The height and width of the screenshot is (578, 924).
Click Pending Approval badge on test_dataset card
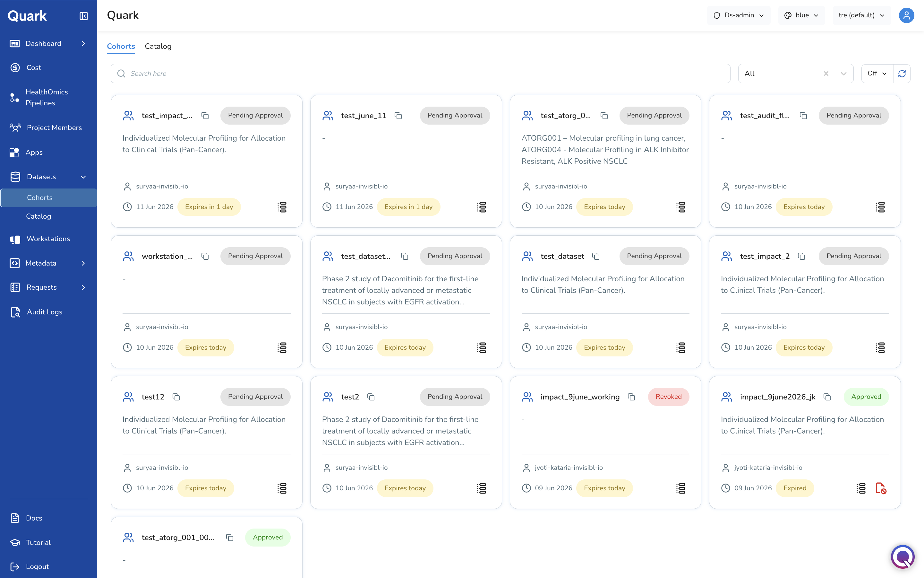click(x=654, y=256)
